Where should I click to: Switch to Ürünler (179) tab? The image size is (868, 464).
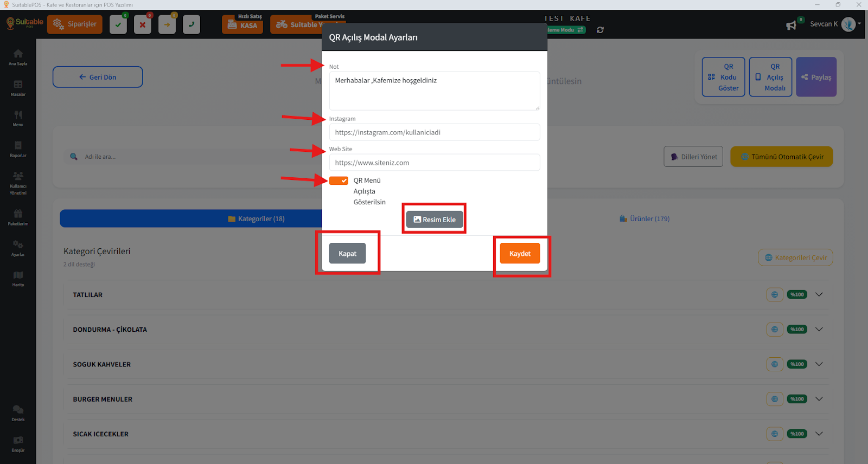click(x=644, y=219)
